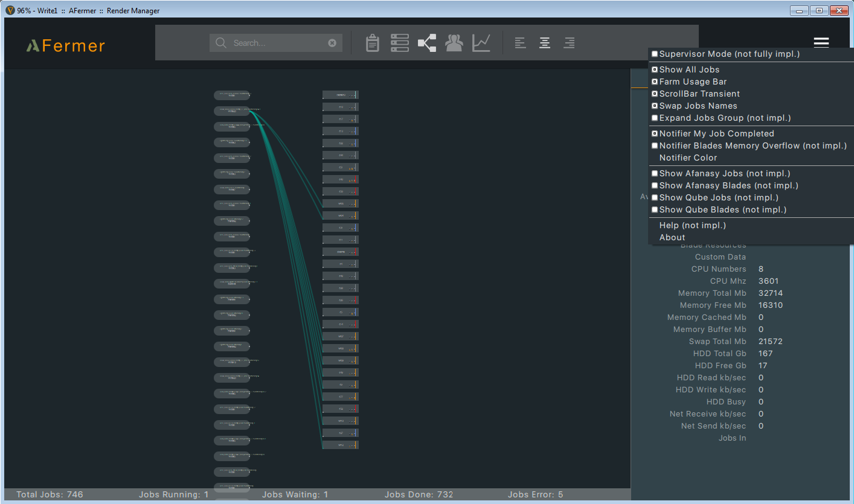Align nodes left using toolbar icon
This screenshot has width=854, height=504.
pos(520,43)
